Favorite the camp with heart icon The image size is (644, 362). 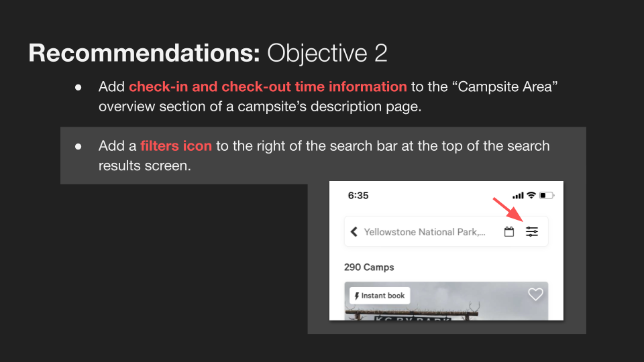535,294
